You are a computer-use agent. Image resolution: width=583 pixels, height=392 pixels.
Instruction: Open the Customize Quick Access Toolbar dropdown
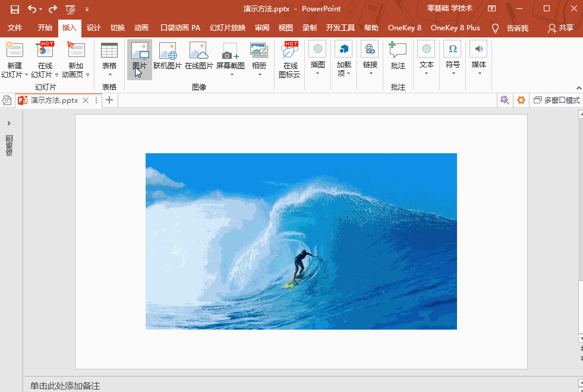87,10
